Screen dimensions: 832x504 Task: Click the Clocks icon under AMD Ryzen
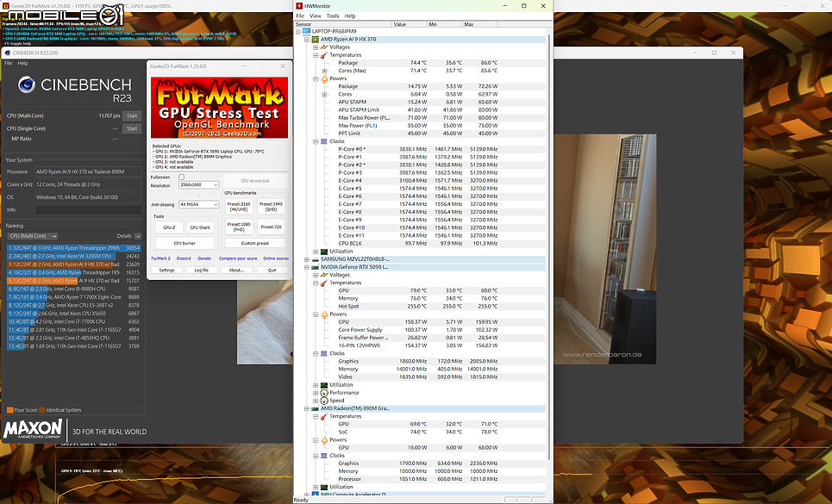click(323, 141)
